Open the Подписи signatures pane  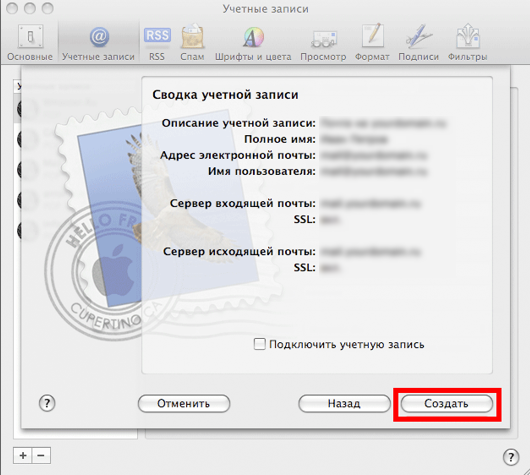[418, 43]
